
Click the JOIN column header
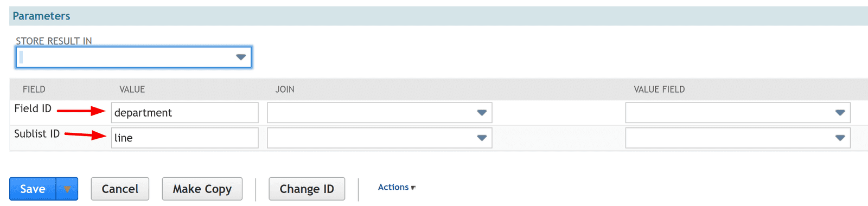pyautogui.click(x=285, y=89)
